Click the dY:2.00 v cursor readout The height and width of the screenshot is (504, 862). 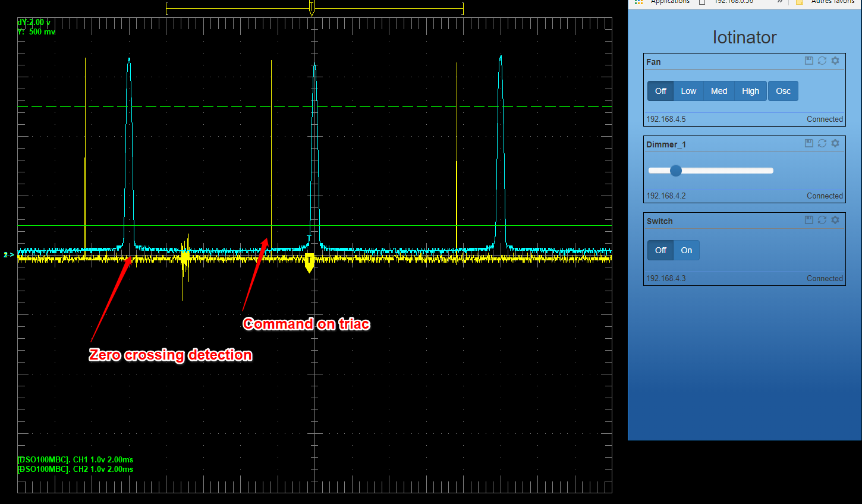click(x=34, y=22)
